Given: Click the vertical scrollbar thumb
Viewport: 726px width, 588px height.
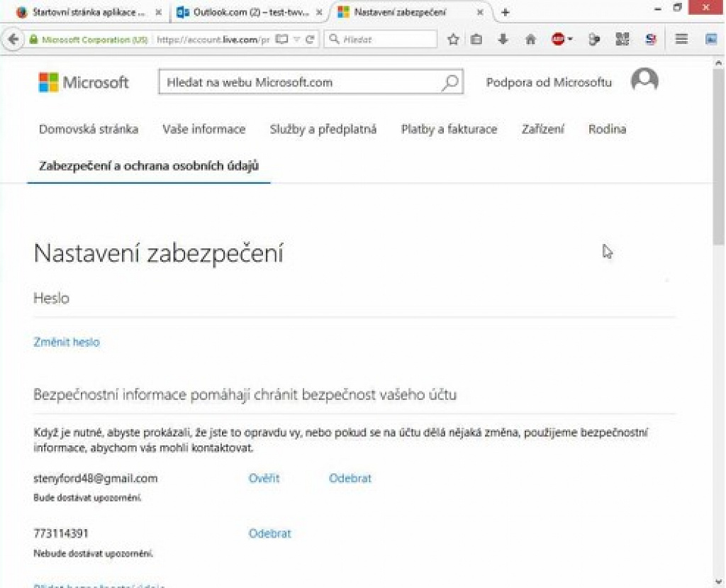Looking at the screenshot, I should point(719,157).
